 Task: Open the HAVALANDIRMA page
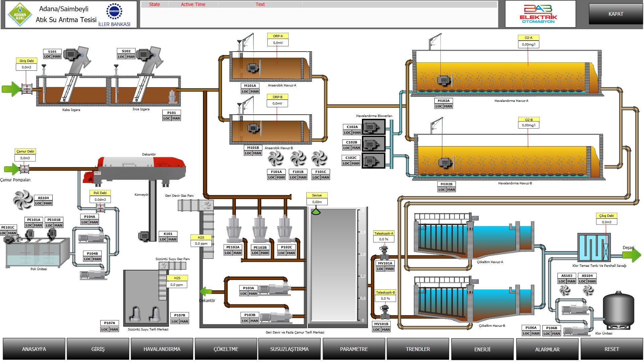pyautogui.click(x=162, y=349)
